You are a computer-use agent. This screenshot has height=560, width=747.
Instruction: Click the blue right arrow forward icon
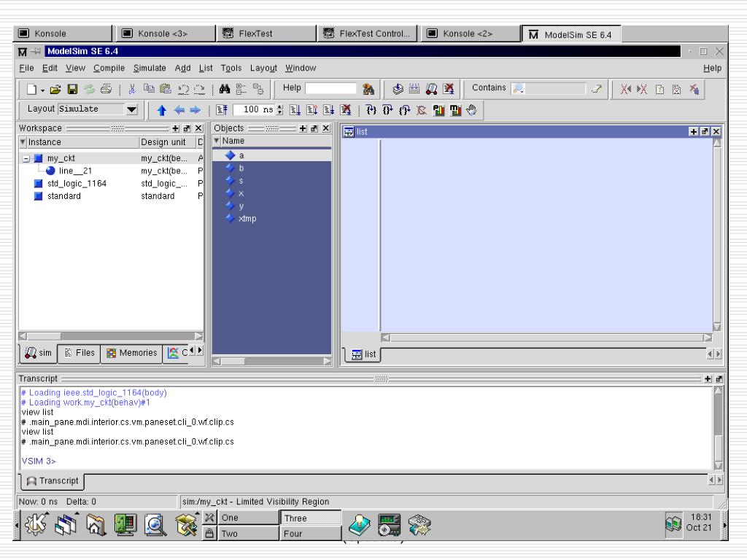196,111
